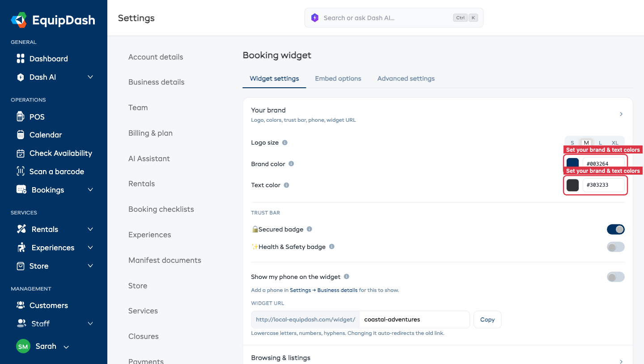Screen dimensions: 644x364
Task: Collapse the Your brand section chevron
Action: (621, 114)
